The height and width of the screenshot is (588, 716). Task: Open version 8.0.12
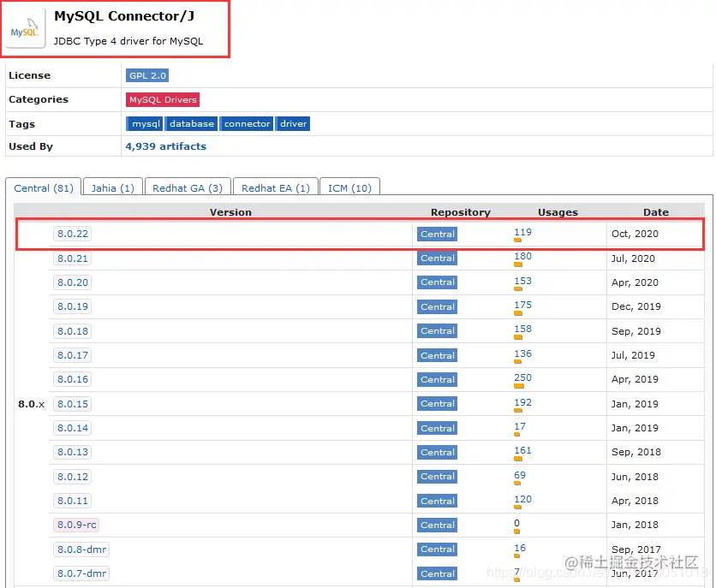pos(72,477)
